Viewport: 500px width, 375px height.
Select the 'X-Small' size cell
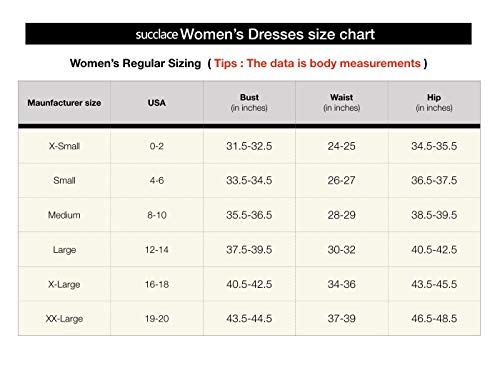pyautogui.click(x=64, y=146)
